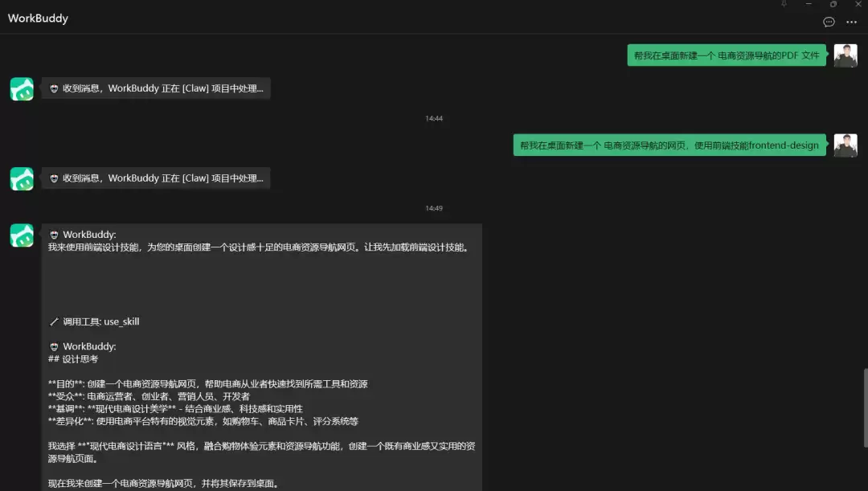Open the three-dots more options menu
The image size is (868, 491).
pos(852,22)
